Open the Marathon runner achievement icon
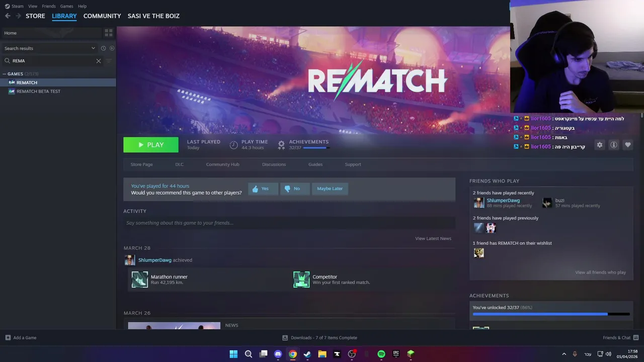The image size is (644, 362). (140, 280)
